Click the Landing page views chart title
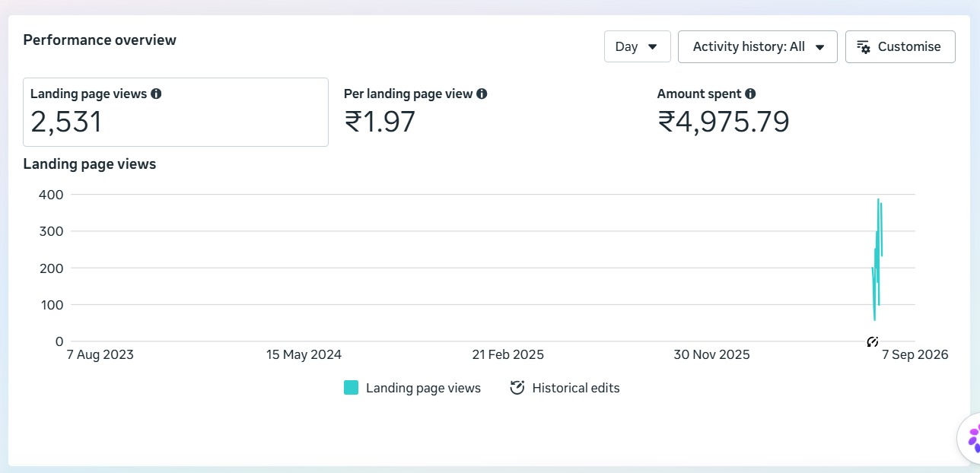Screen dimensions: 980x473 point(90,164)
